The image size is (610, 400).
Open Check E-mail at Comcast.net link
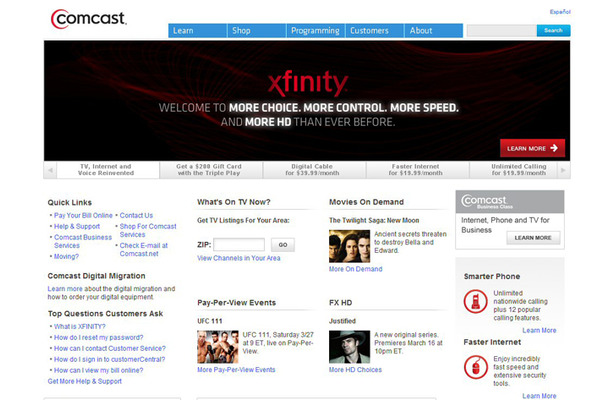point(144,249)
